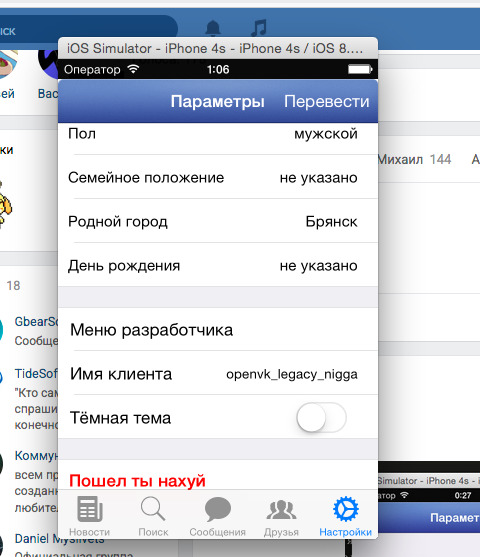
Task: Open the День рождения picker row
Action: (x=218, y=265)
